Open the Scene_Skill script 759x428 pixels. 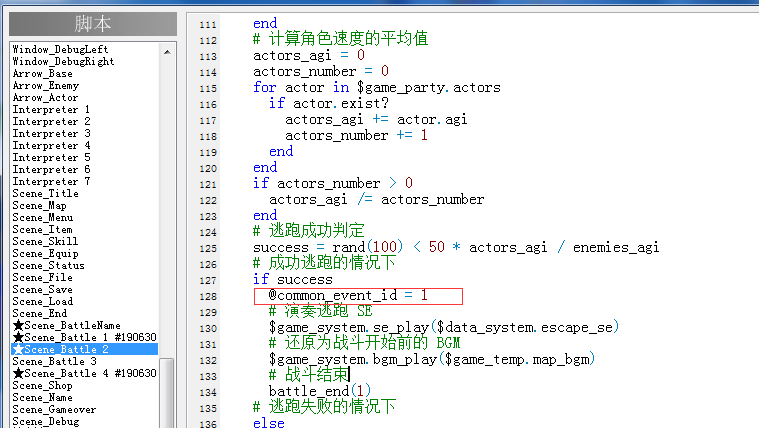[45, 242]
